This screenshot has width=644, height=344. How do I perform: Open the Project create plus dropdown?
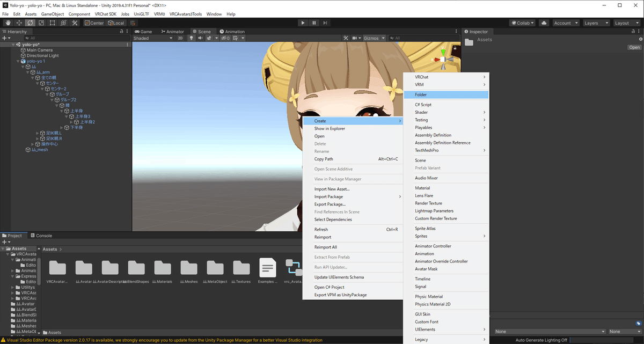(x=5, y=242)
